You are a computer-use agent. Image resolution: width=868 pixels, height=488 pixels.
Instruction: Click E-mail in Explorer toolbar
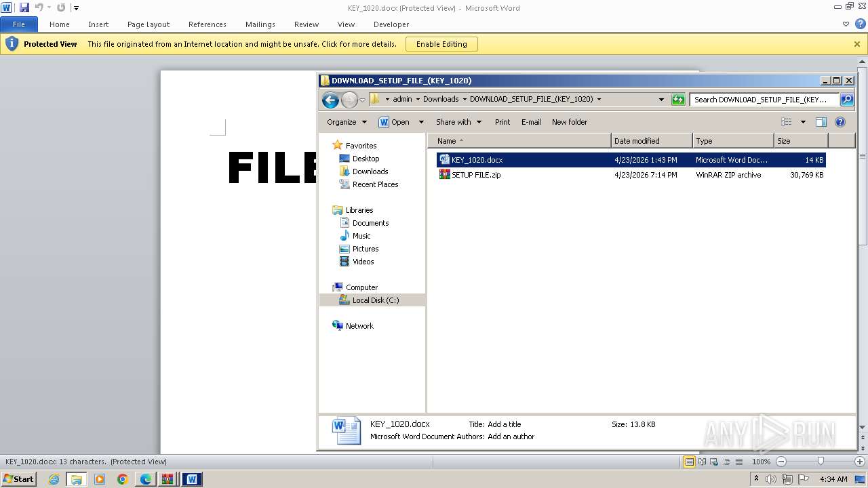pyautogui.click(x=531, y=122)
